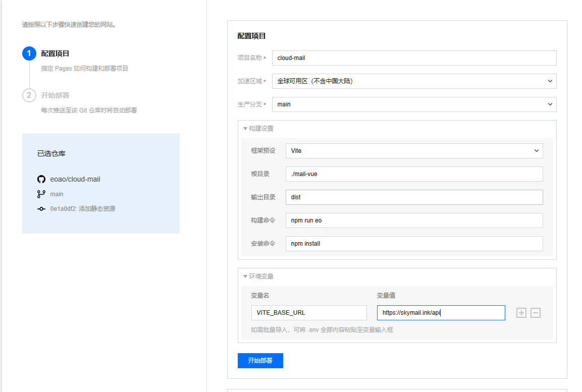Click the eoao/cloud-mail repository name
Image resolution: width=582 pixels, height=392 pixels.
pyautogui.click(x=75, y=179)
